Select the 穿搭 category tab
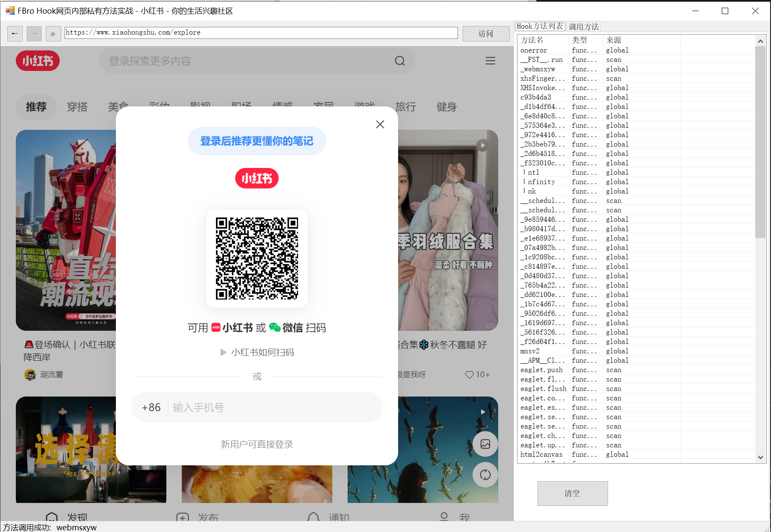 [x=77, y=107]
